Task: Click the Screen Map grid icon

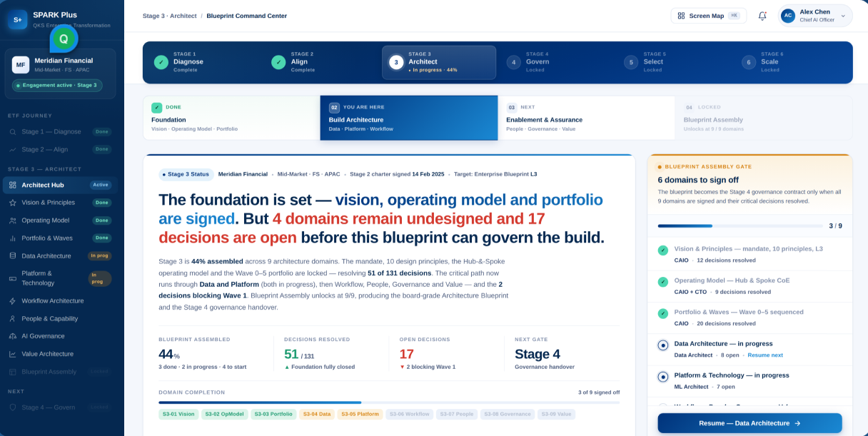Action: pos(681,16)
